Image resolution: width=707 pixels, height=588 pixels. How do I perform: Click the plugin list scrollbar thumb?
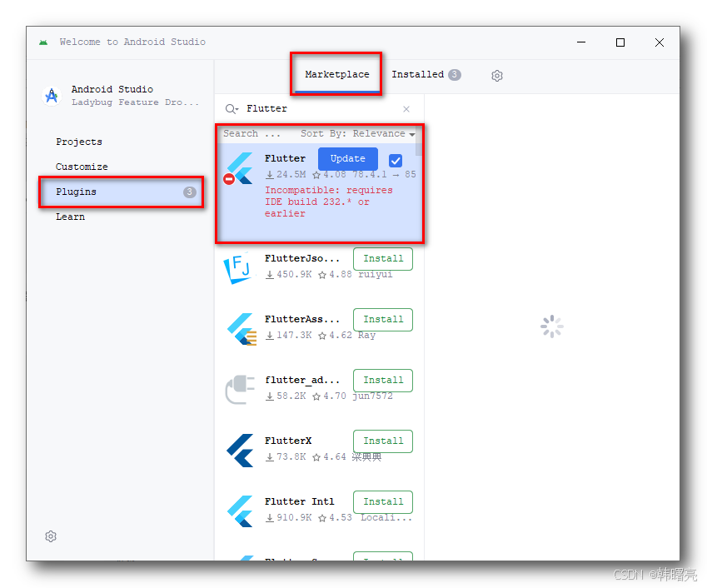coord(419,142)
